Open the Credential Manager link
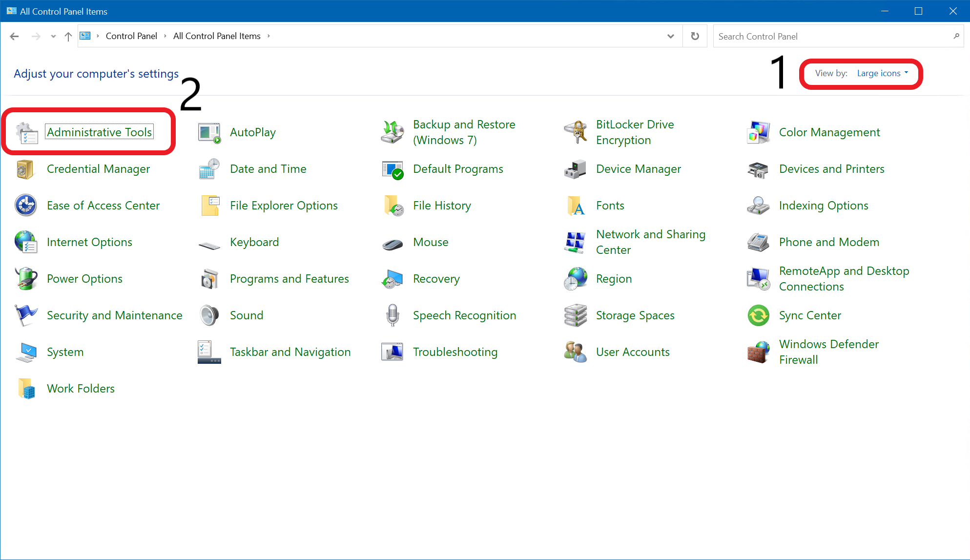 98,169
